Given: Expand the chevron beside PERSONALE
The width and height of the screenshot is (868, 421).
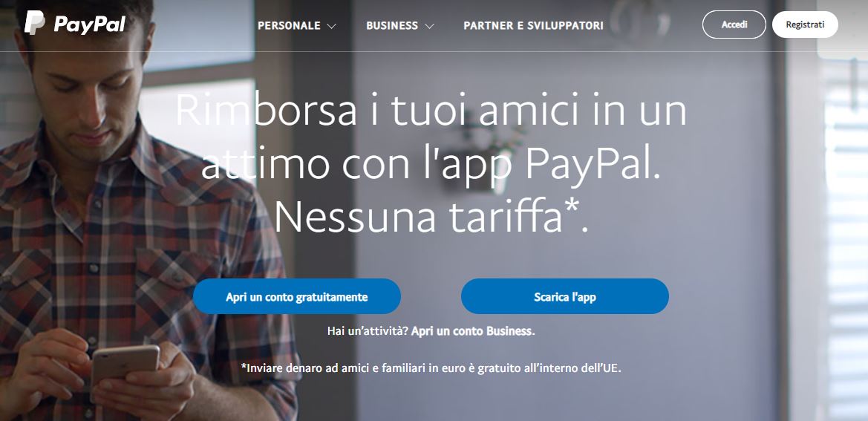Looking at the screenshot, I should pyautogui.click(x=332, y=26).
